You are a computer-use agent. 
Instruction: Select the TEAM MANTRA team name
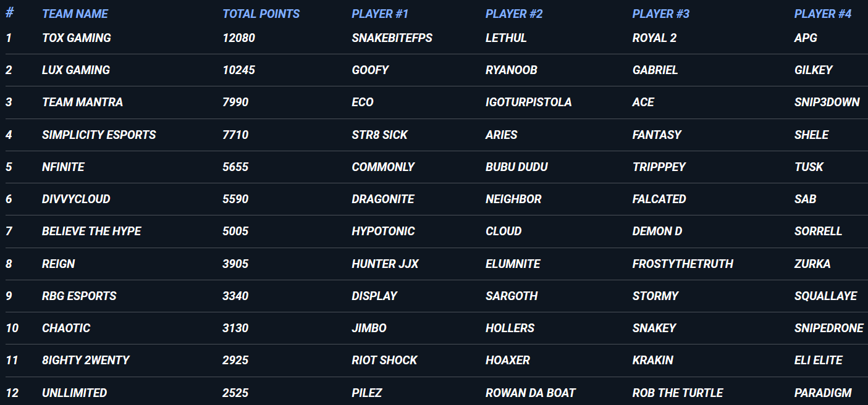[x=82, y=102]
